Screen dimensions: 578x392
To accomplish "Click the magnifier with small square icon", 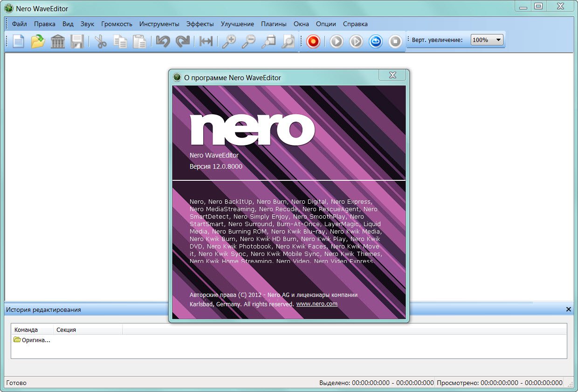I will click(268, 41).
